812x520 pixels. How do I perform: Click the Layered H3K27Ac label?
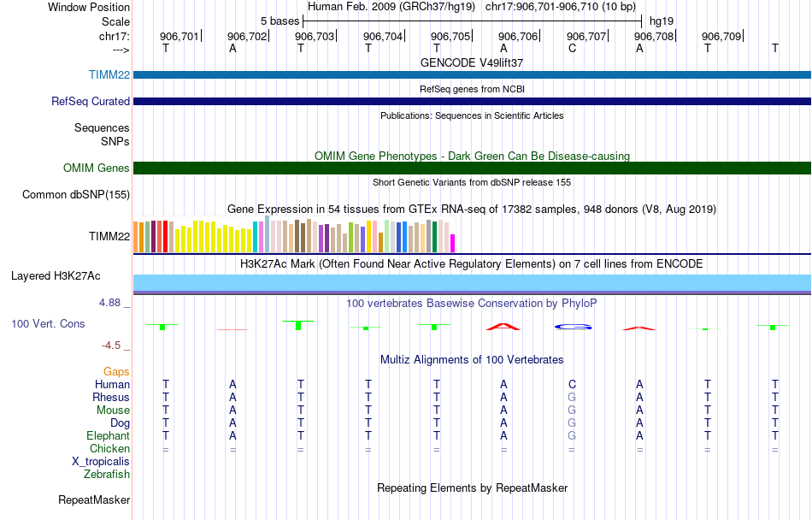pos(56,276)
